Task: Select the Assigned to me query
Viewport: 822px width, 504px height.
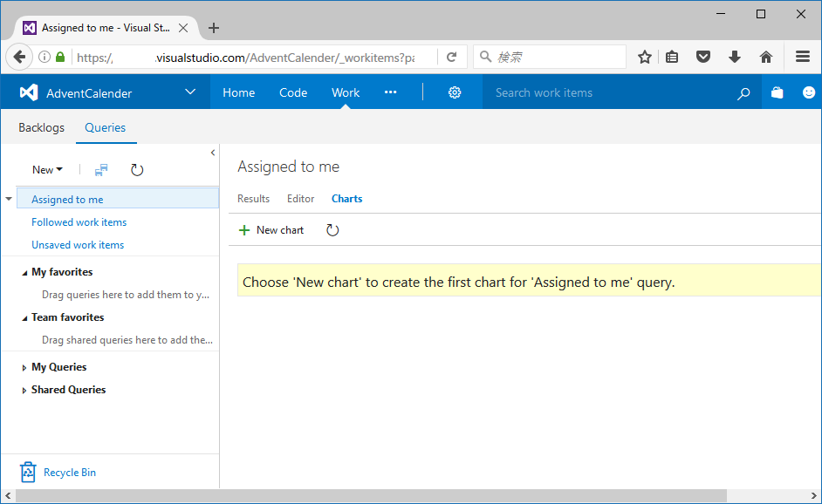Action: coord(118,199)
